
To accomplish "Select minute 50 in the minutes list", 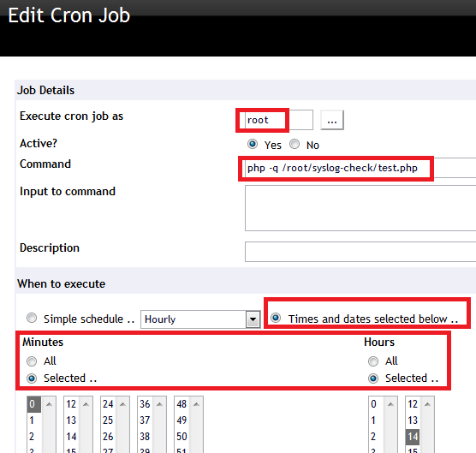I will pos(181,437).
